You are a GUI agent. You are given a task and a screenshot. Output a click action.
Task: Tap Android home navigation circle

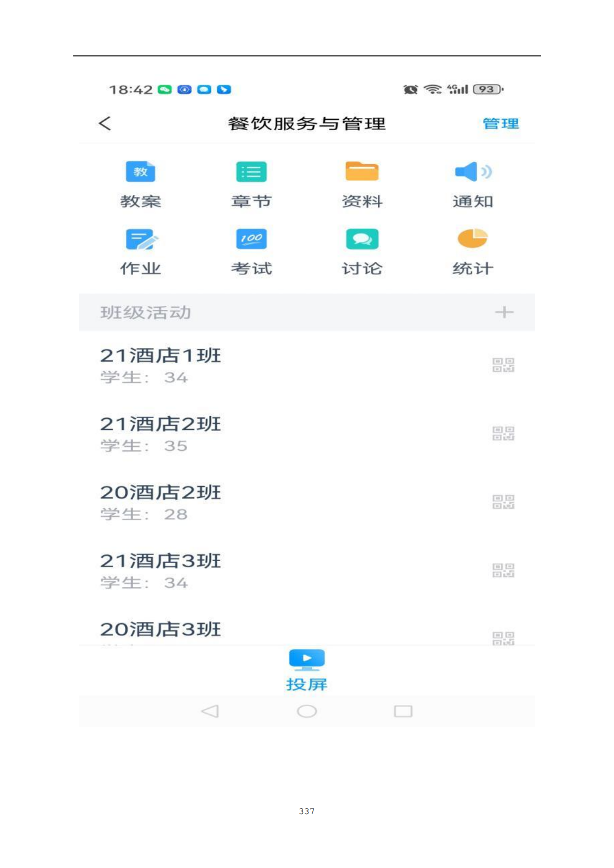tap(307, 711)
